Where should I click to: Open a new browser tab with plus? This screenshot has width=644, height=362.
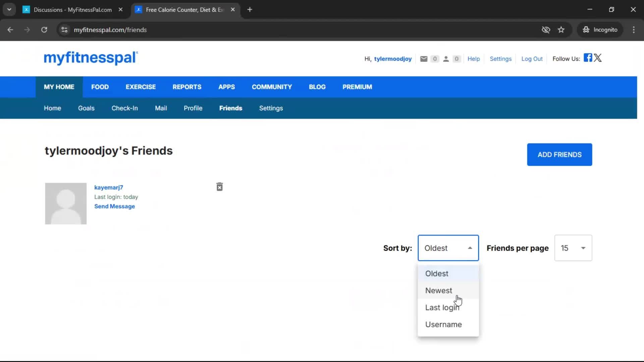click(250, 10)
